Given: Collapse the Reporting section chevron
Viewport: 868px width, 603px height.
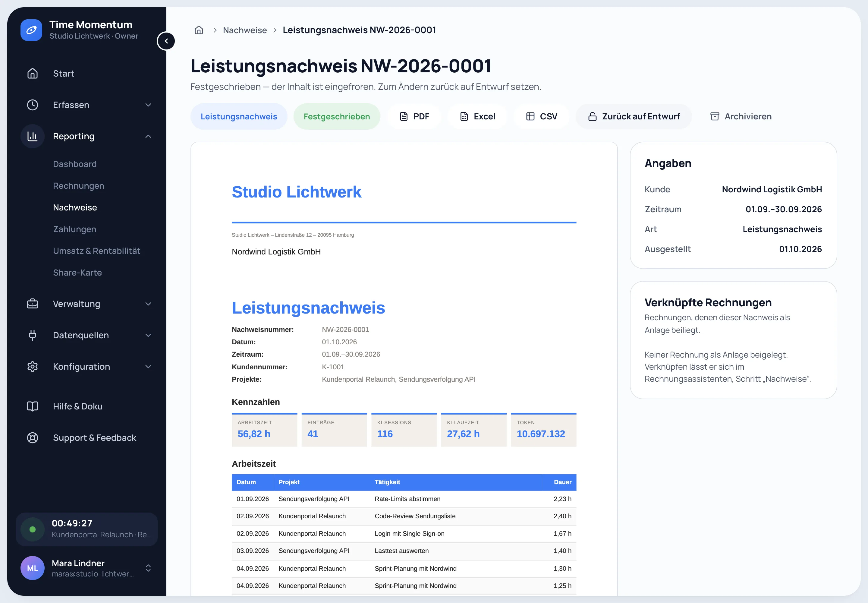Looking at the screenshot, I should click(x=149, y=136).
